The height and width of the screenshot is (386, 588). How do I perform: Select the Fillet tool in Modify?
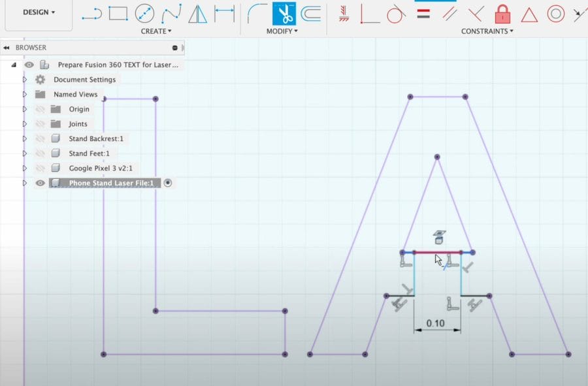pyautogui.click(x=257, y=13)
